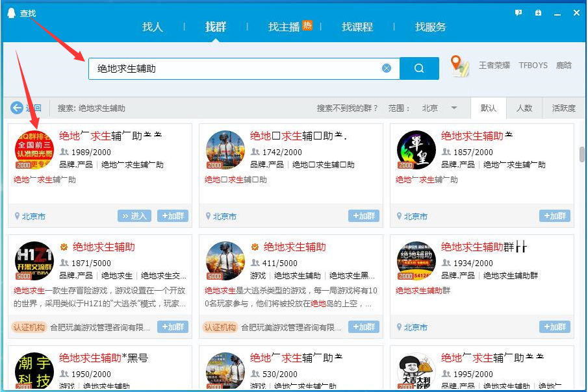588x392 pixels.
Task: Clear the search box text
Action: point(387,68)
